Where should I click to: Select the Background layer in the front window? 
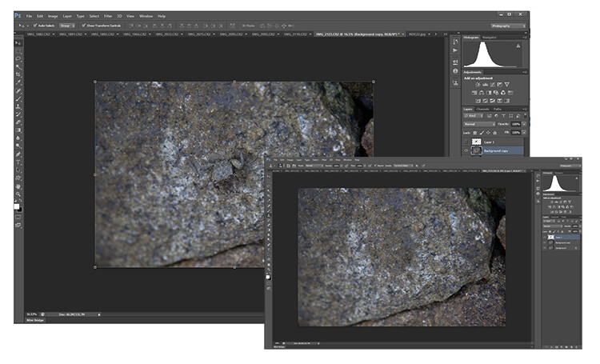[x=562, y=248]
